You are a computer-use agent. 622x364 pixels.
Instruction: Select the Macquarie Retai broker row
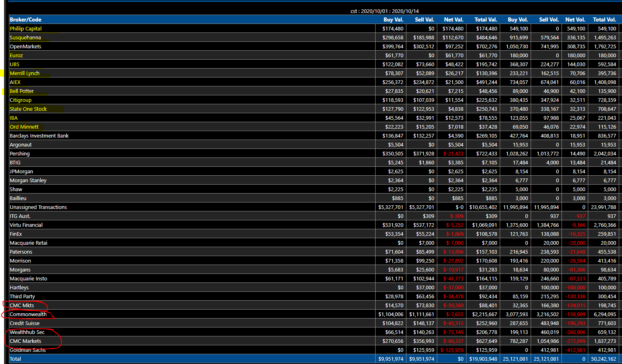click(315, 243)
